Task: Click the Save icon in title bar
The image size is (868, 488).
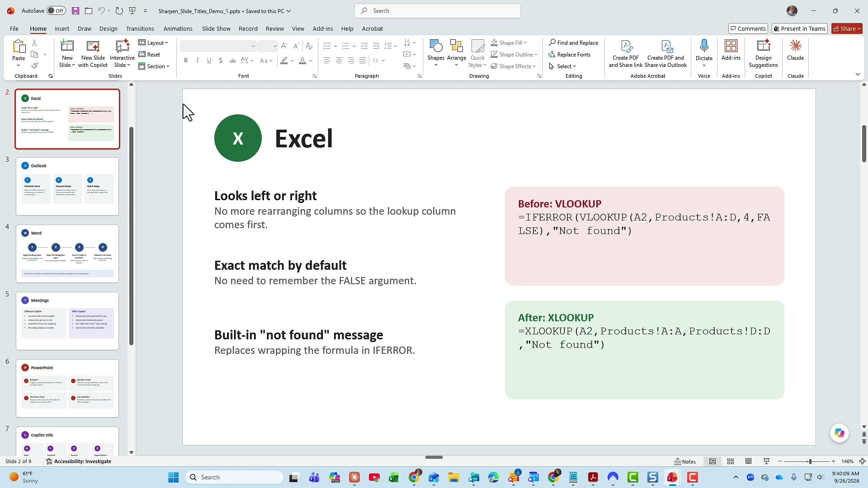Action: pyautogui.click(x=75, y=11)
